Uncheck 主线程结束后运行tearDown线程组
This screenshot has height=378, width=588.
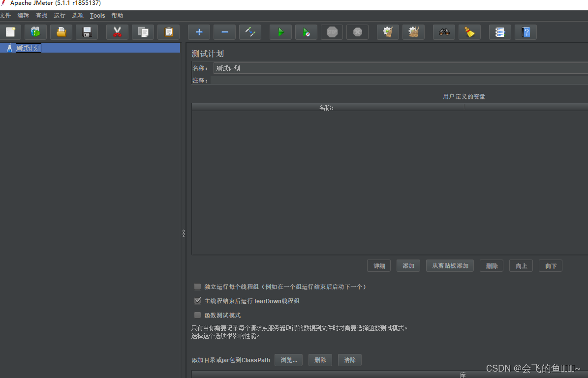pyautogui.click(x=197, y=300)
